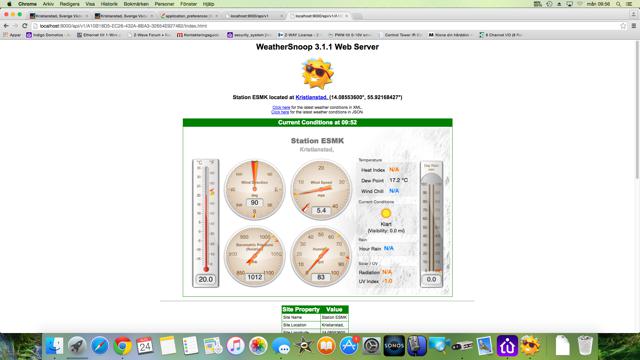
Task: Click Current Conditions at 09:52 header
Action: pos(318,122)
